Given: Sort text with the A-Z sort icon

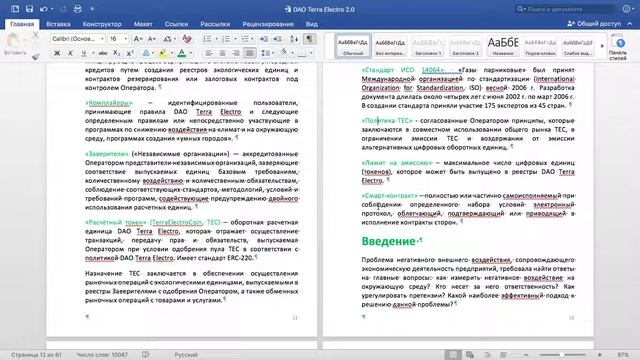Looking at the screenshot, I should pos(294,39).
